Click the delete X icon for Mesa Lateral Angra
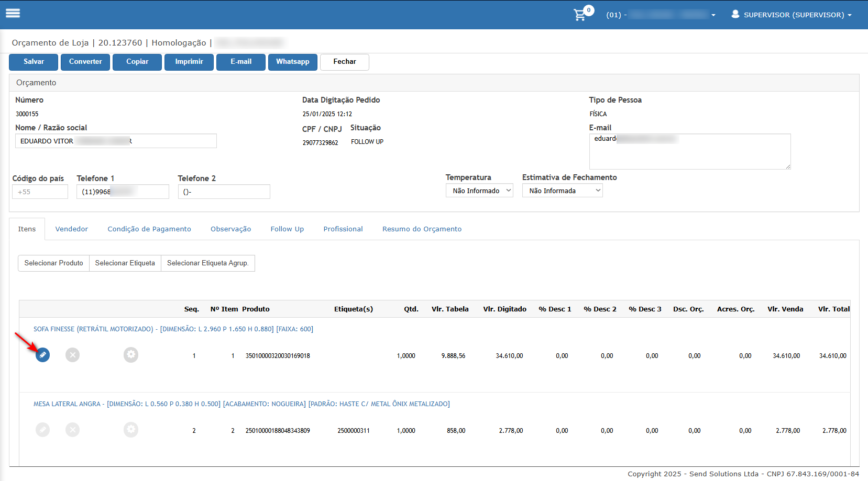 pyautogui.click(x=72, y=430)
